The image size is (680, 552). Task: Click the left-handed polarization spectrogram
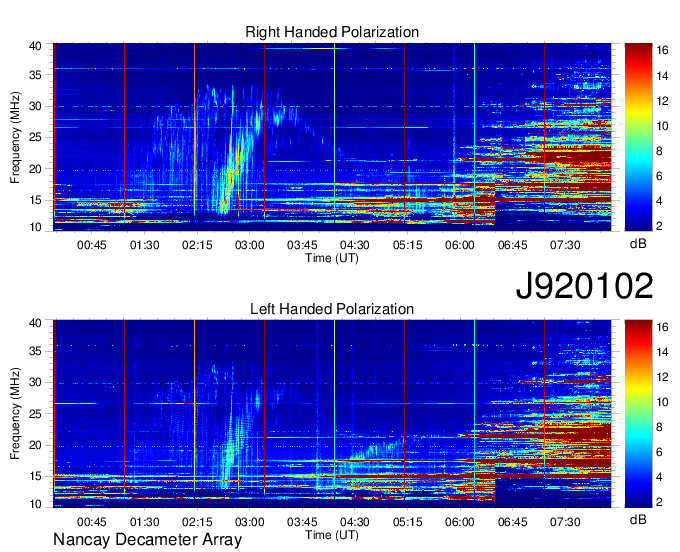[x=332, y=414]
